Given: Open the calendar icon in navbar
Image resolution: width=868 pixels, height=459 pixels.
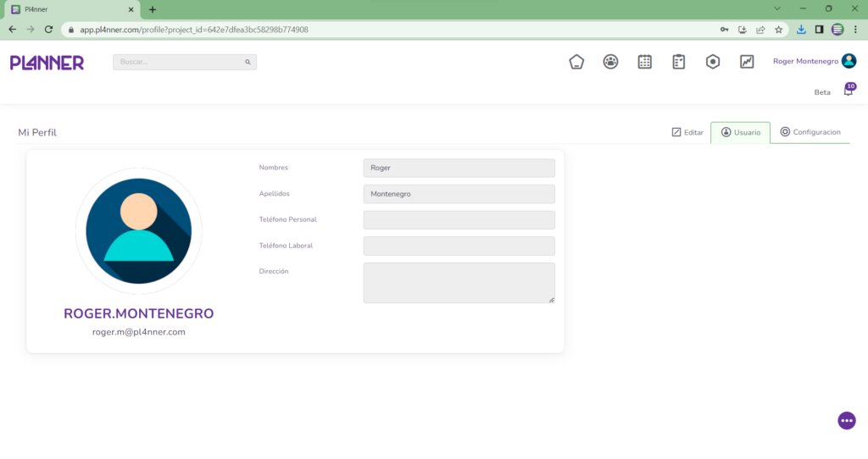Looking at the screenshot, I should [644, 61].
